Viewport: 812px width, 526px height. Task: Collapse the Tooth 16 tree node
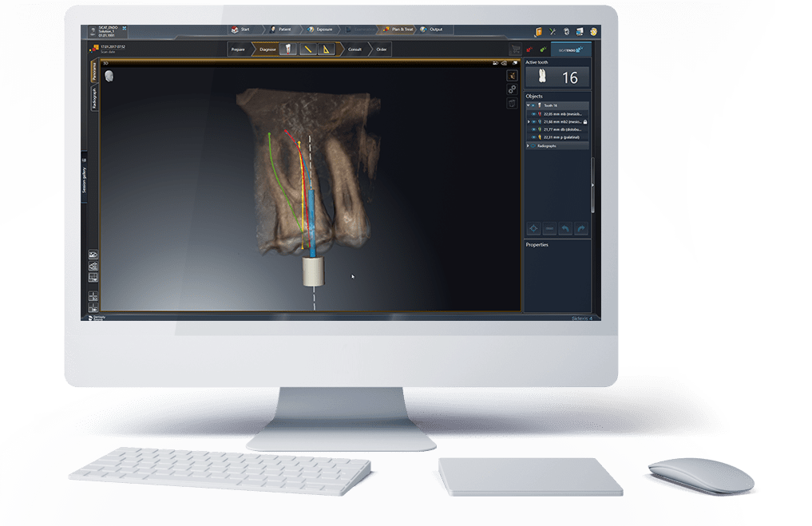point(528,105)
